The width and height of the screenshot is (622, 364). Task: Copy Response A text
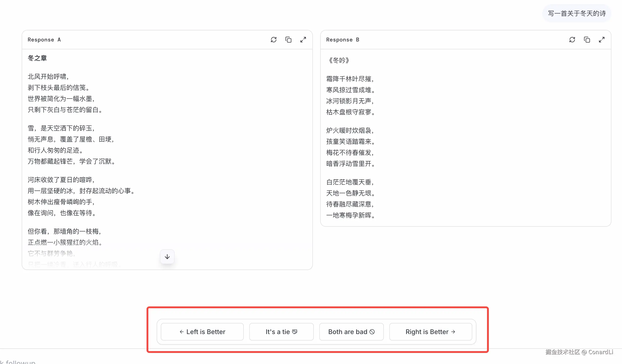[288, 40]
